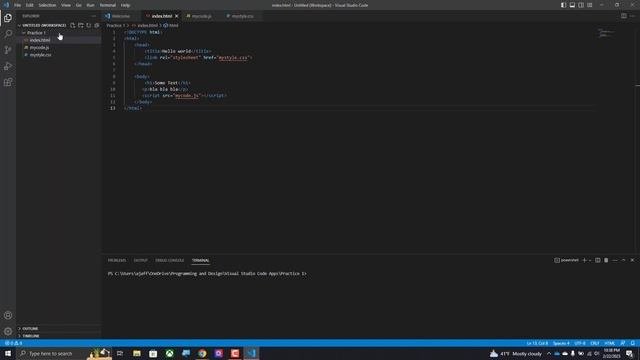Viewport: 640px width, 360px height.
Task: Open Source Control view in activity bar
Action: click(x=8, y=50)
